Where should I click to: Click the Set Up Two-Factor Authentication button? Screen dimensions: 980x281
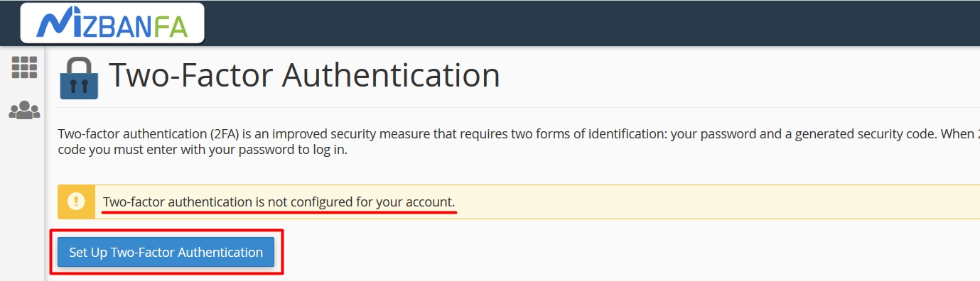point(166,252)
